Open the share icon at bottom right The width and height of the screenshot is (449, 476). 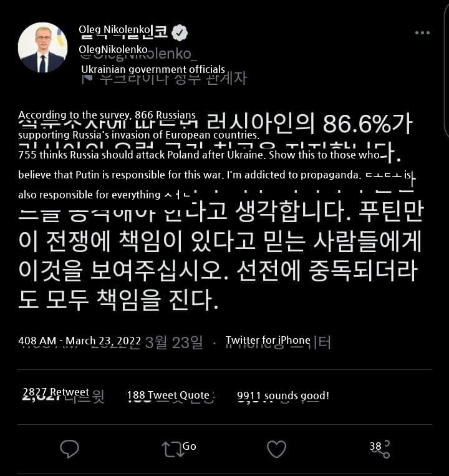click(385, 449)
